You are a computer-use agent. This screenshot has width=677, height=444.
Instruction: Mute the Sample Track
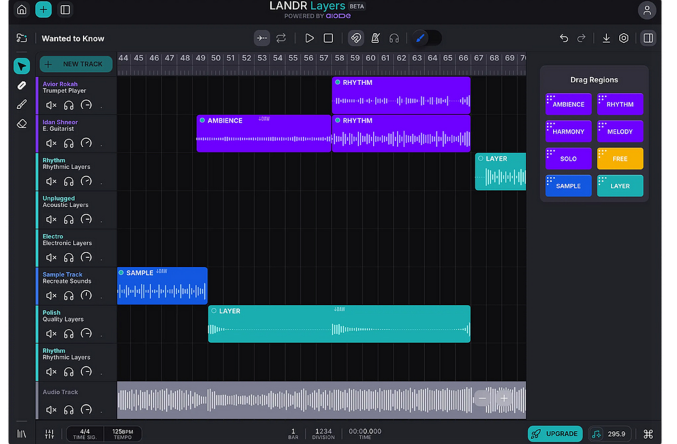[51, 295]
